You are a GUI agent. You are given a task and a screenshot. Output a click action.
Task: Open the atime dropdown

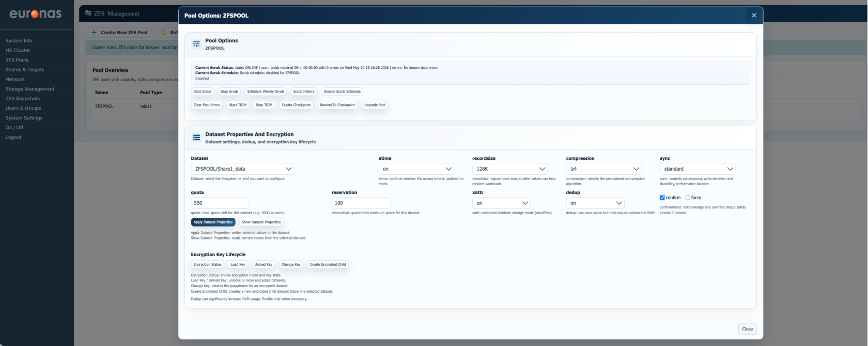pos(416,169)
